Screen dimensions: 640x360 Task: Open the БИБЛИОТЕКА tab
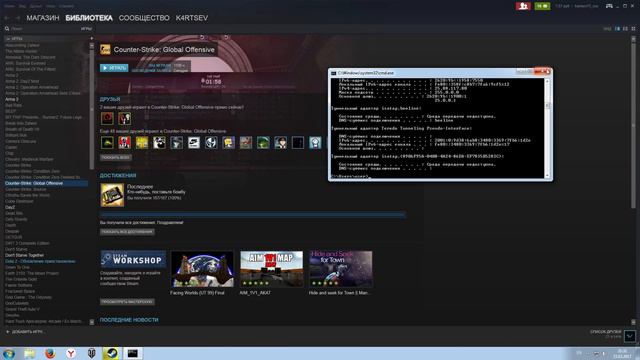89,18
